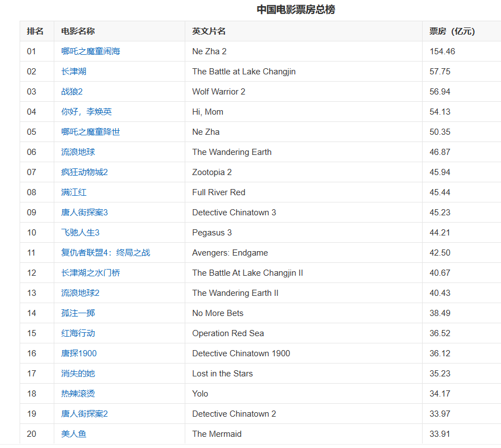This screenshot has height=448, width=501.
Task: Click box office value 50.35
Action: pyautogui.click(x=439, y=132)
